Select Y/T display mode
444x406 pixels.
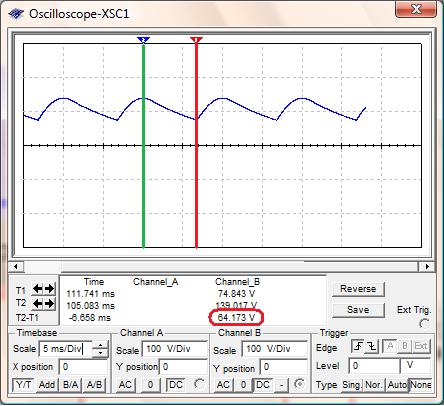point(24,385)
